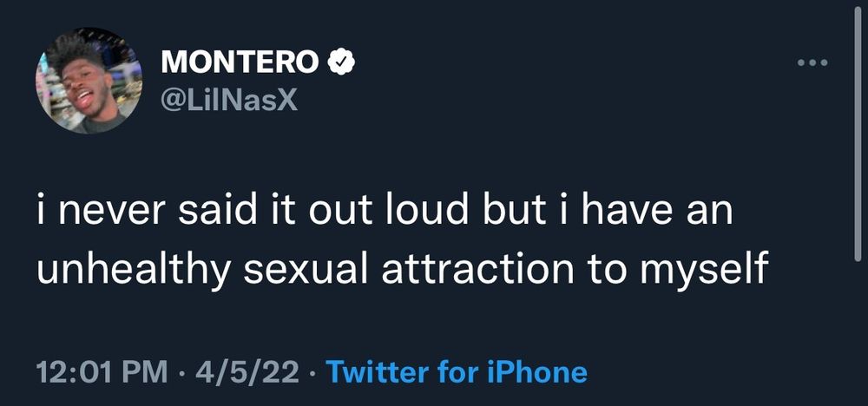Click the word "Twitter" in the blue source link
Viewport: 868px width, 406px height.
378,372
